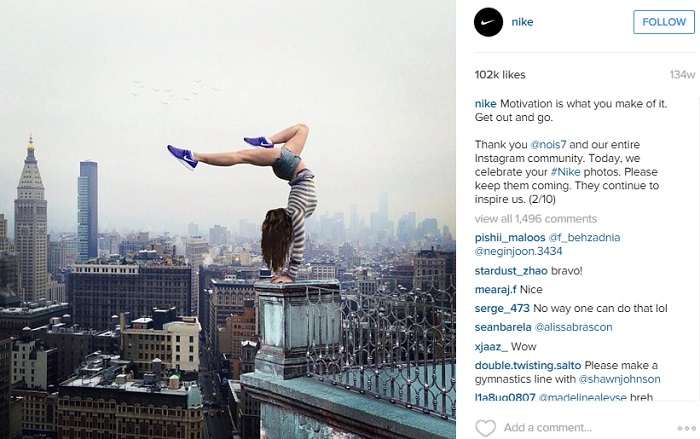Follow the nike account

tap(664, 22)
